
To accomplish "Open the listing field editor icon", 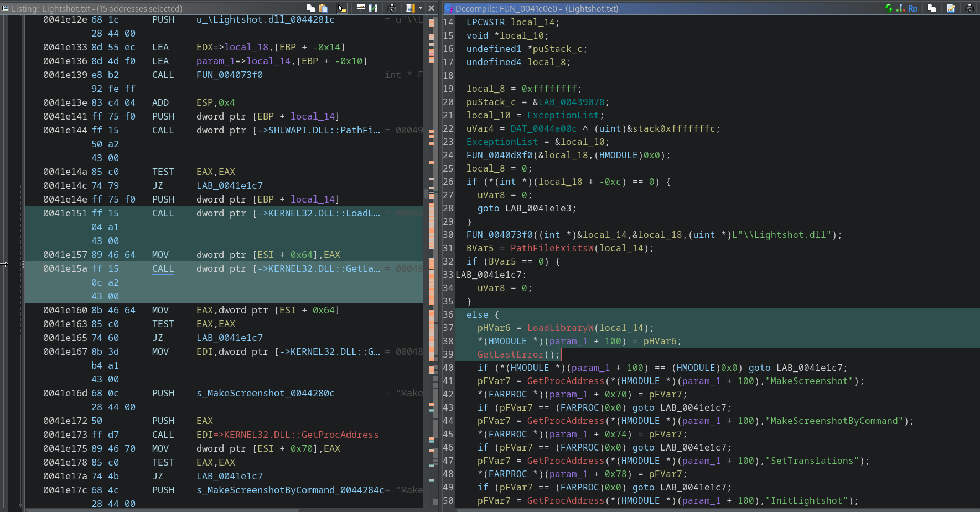I will (360, 8).
